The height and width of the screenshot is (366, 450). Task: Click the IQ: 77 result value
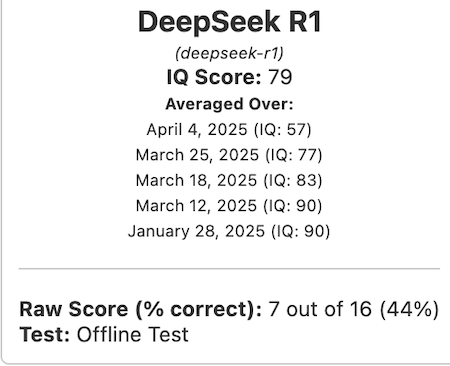coord(294,155)
